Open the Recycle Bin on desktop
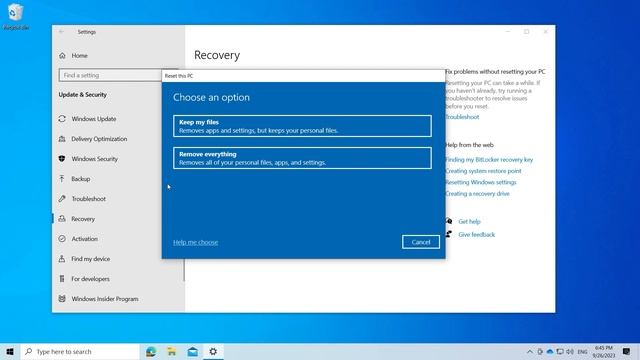The width and height of the screenshot is (640, 360). [x=16, y=16]
